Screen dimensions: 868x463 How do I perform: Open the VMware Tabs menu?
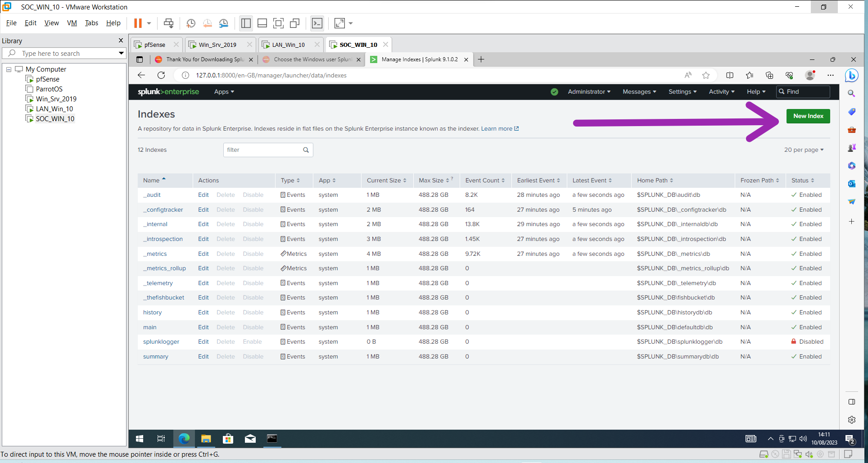pyautogui.click(x=91, y=23)
